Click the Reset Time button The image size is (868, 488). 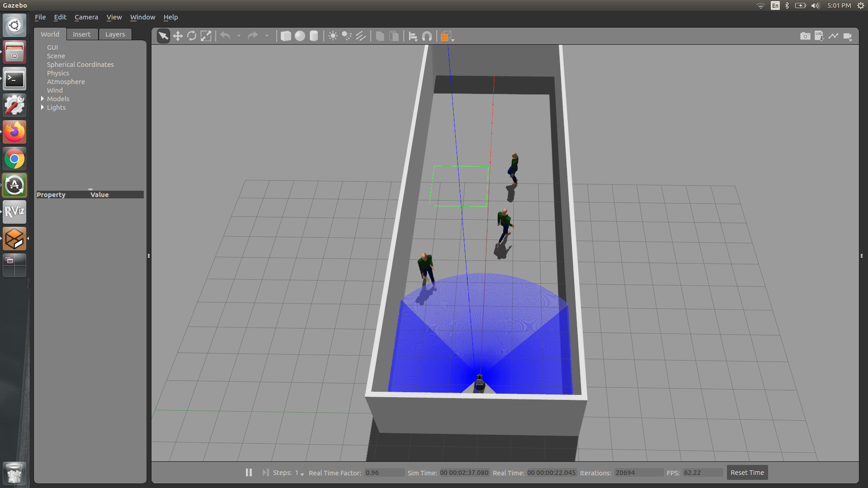pyautogui.click(x=747, y=473)
